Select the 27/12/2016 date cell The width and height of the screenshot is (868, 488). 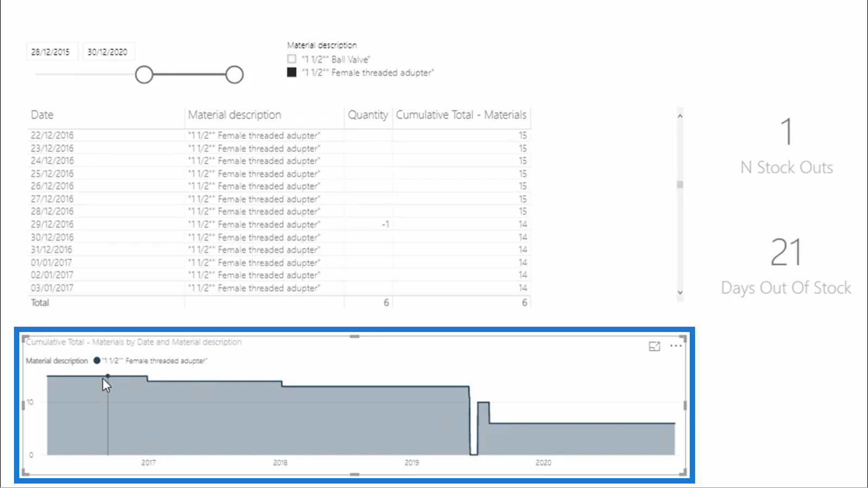52,199
